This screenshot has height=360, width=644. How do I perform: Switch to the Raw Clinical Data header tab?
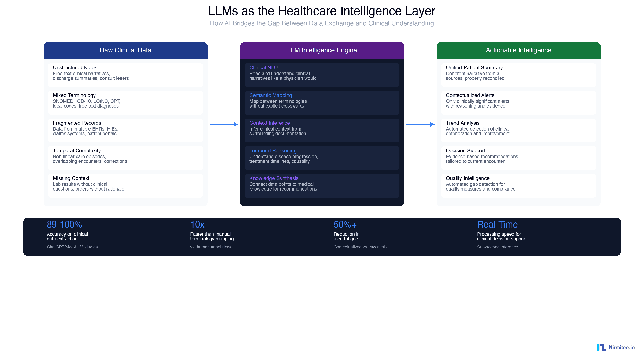(125, 50)
